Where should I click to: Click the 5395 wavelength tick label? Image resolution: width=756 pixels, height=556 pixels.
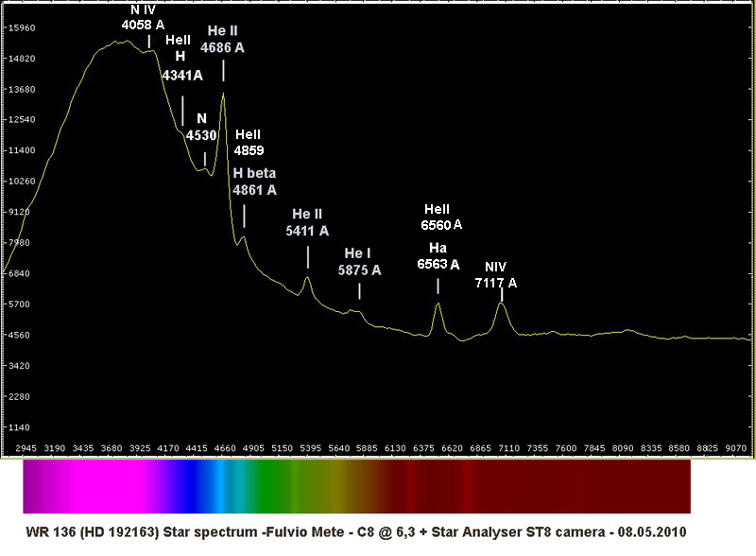[x=311, y=448]
